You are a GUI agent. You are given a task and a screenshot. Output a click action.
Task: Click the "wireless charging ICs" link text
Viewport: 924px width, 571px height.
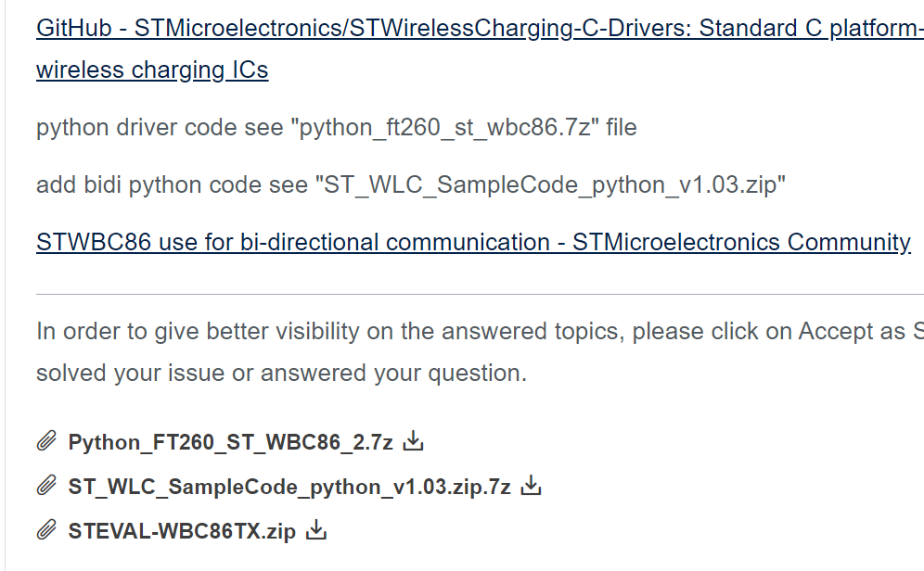151,70
